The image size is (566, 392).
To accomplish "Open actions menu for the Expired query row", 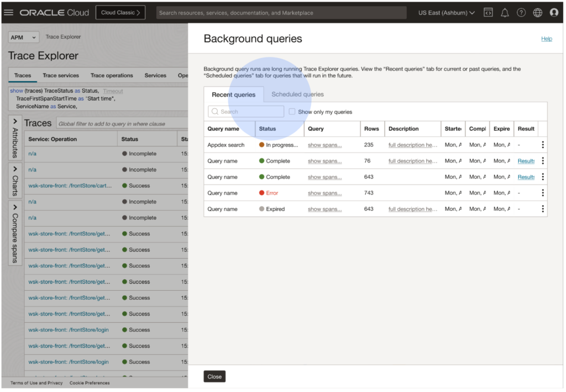I will pos(543,209).
